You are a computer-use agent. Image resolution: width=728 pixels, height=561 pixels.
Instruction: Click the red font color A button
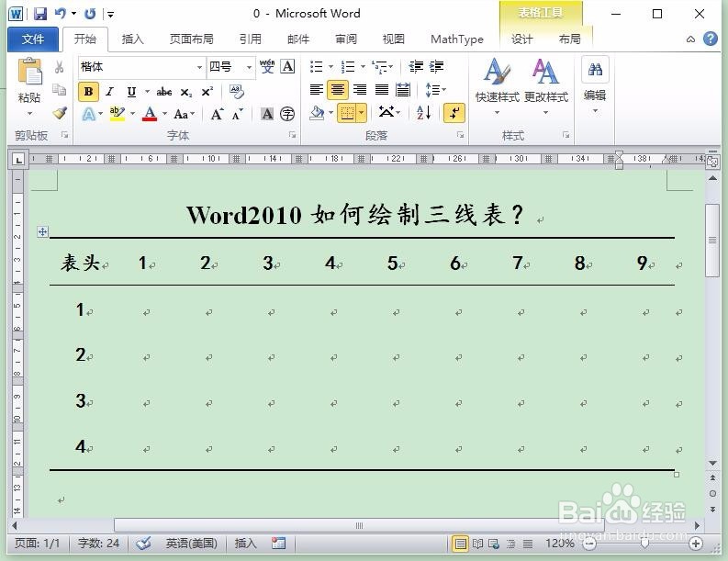(x=150, y=113)
